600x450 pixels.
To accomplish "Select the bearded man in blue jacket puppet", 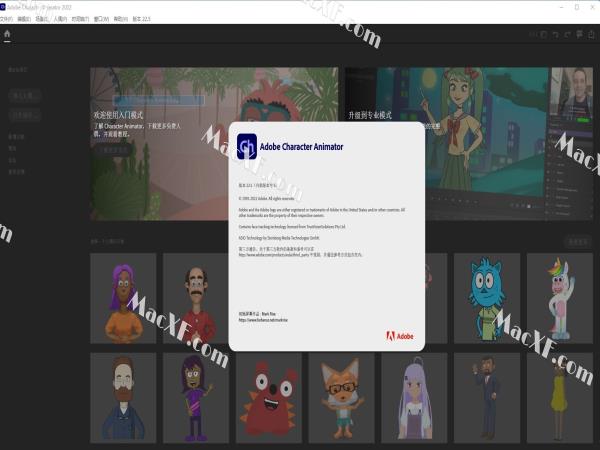I will point(123,398).
